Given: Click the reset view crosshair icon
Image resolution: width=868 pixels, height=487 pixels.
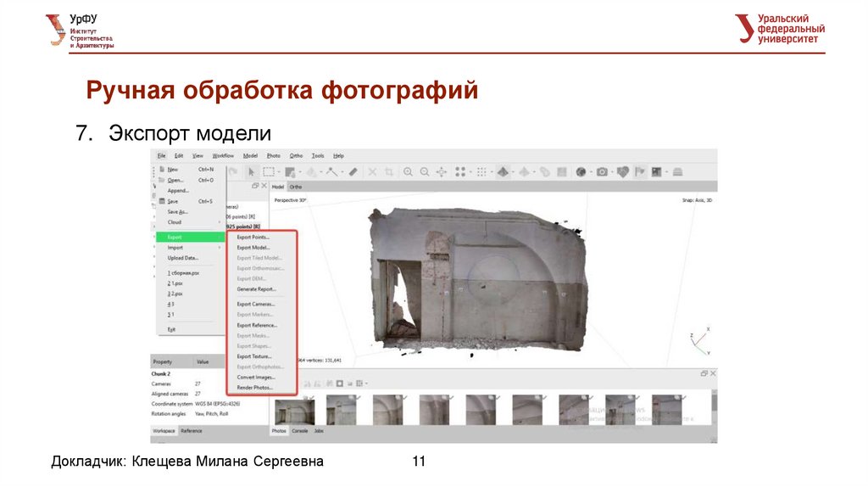Looking at the screenshot, I should coord(441,171).
